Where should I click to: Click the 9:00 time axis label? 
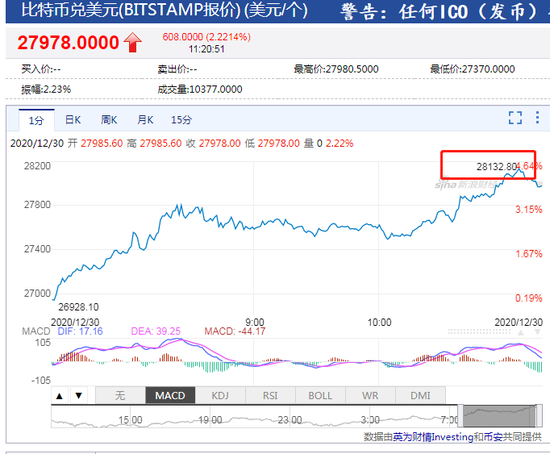tap(255, 322)
